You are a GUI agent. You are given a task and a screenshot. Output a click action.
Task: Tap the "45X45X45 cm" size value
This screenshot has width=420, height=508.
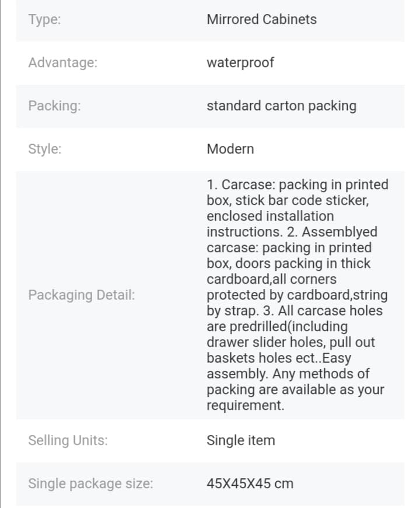coord(250,483)
